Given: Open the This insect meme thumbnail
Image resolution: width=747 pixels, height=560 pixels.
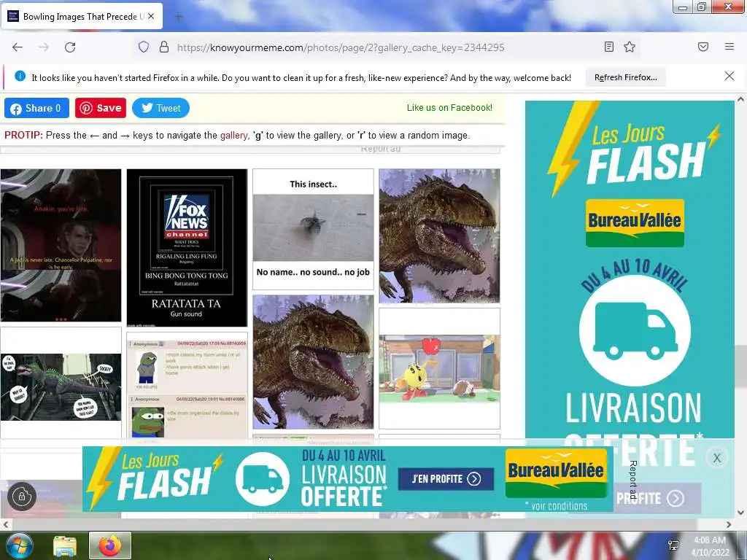Looking at the screenshot, I should pos(313,229).
